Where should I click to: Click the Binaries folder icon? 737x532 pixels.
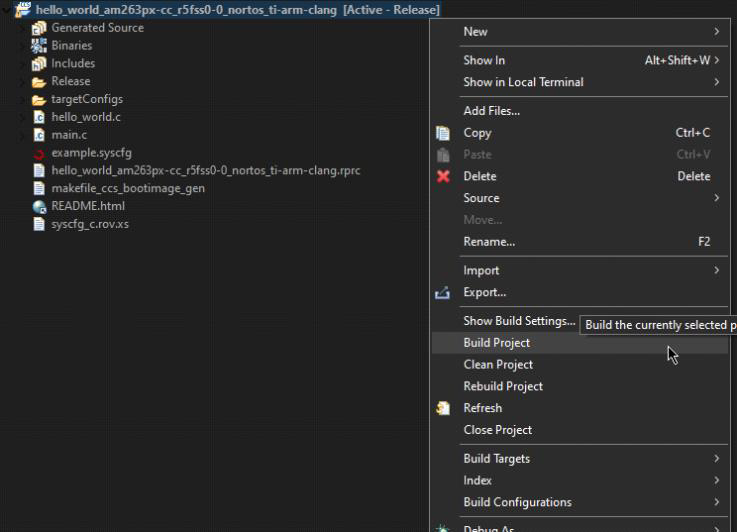[40, 46]
